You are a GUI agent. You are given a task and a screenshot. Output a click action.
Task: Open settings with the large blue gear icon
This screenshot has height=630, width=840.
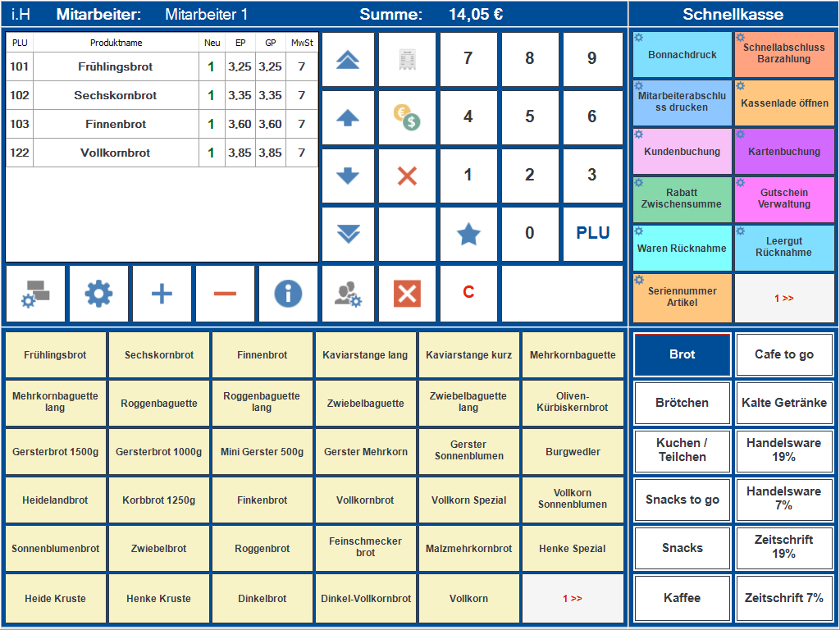pos(98,294)
